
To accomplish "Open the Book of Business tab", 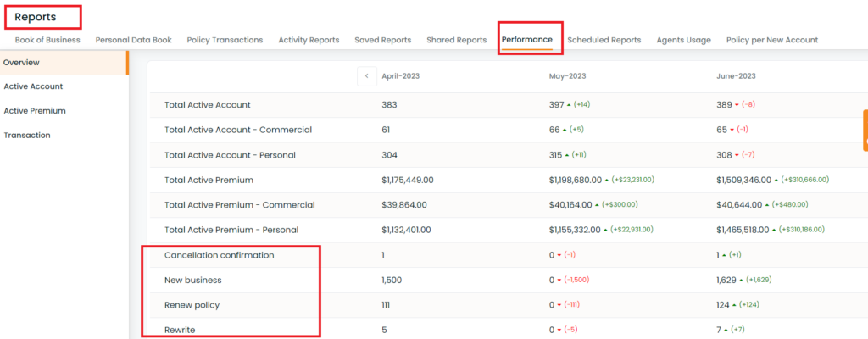I will tap(47, 40).
